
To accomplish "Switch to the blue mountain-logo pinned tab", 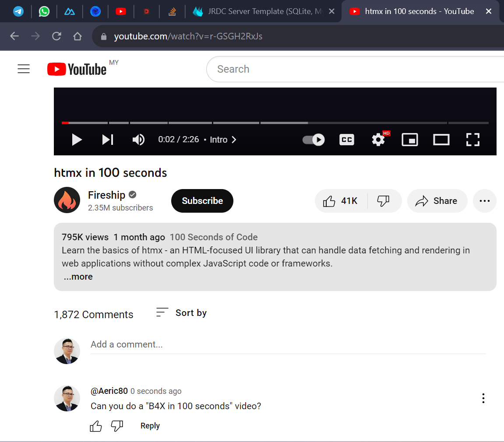I will [70, 11].
